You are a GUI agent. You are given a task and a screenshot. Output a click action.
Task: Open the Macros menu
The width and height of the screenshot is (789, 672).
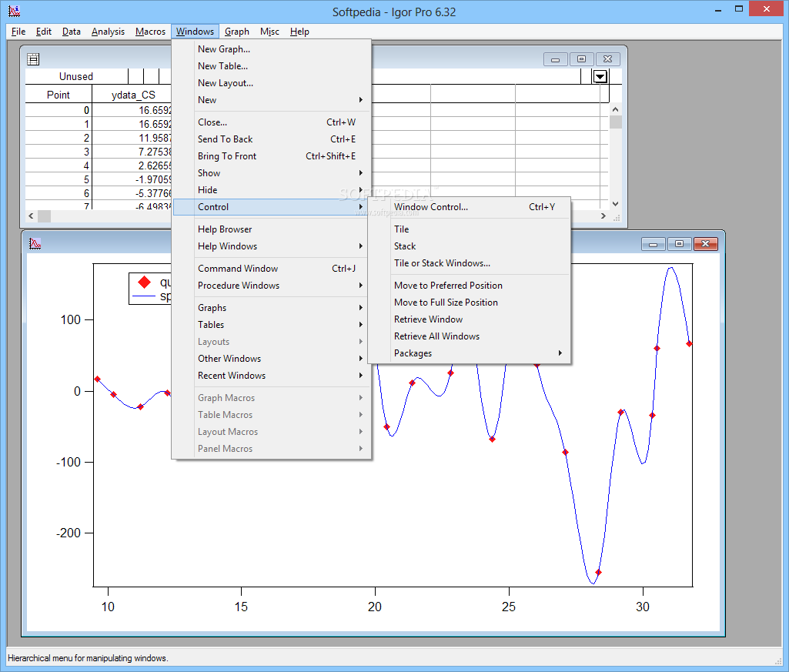[150, 32]
